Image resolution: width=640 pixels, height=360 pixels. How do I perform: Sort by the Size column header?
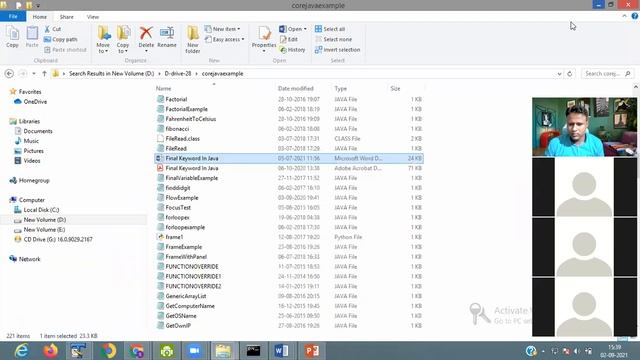pos(395,89)
